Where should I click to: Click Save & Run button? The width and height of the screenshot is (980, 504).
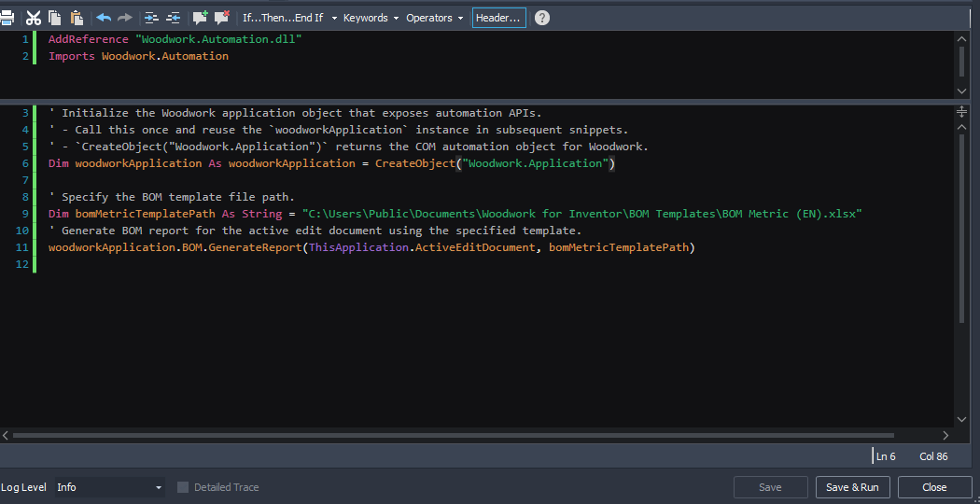pos(852,487)
